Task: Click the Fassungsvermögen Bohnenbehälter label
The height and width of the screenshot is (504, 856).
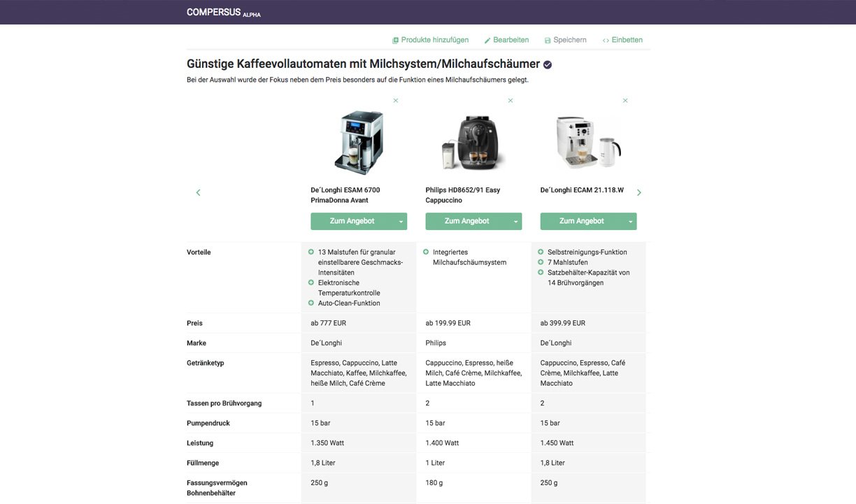Action: [217, 488]
